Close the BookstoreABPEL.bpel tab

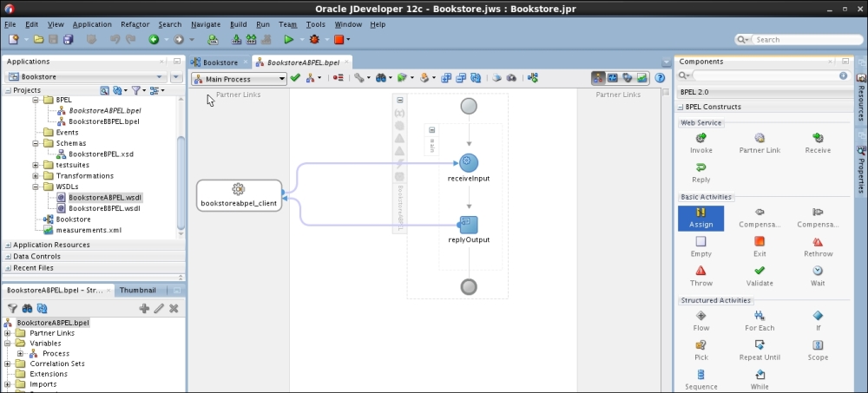coord(346,62)
